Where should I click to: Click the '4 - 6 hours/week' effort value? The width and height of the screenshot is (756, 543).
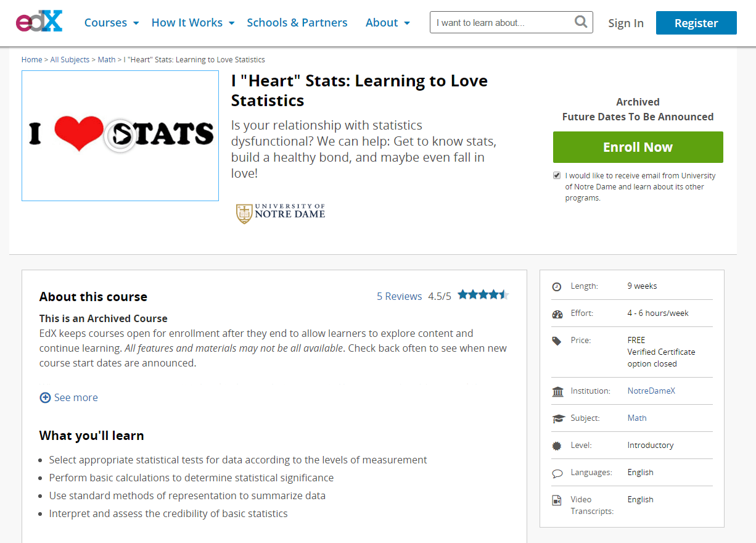658,313
